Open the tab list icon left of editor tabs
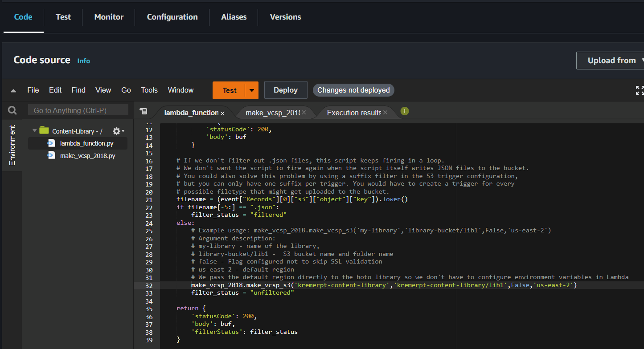Viewport: 644px width, 349px height. (x=143, y=111)
